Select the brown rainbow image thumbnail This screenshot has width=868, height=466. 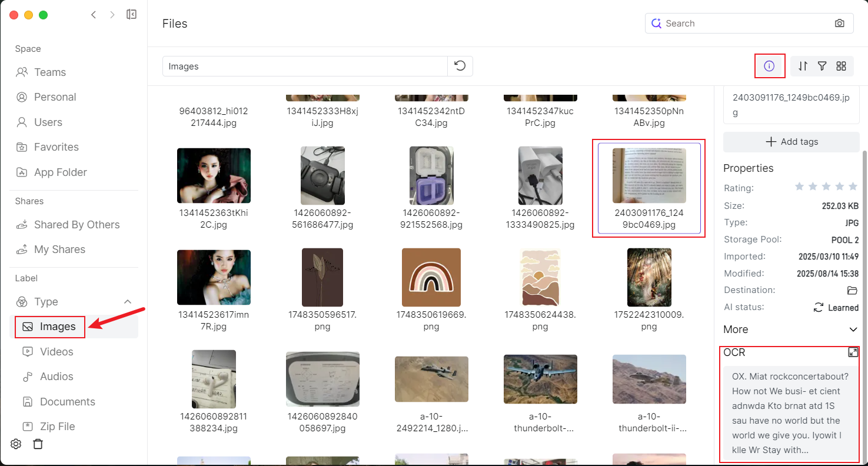point(431,277)
